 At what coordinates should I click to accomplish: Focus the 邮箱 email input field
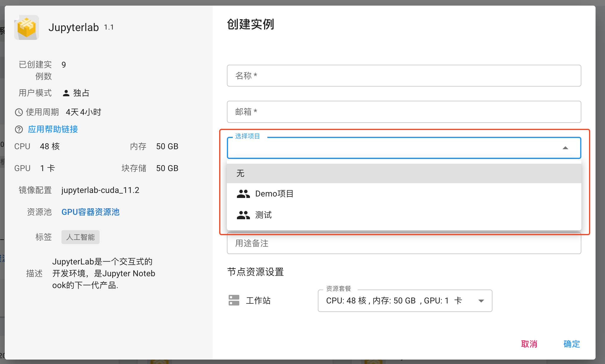pos(404,112)
